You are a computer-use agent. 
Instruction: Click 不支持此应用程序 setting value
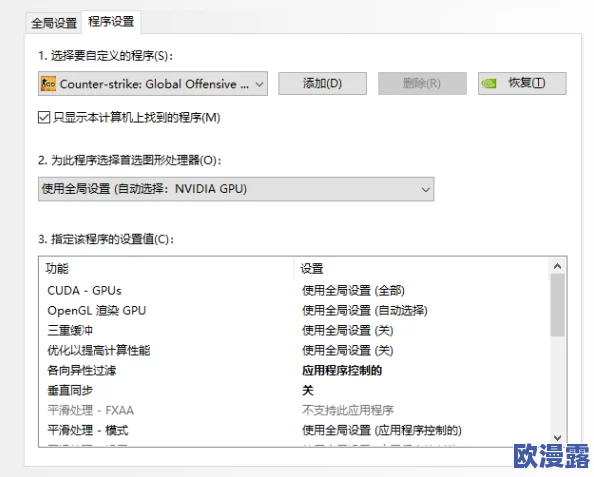[348, 410]
